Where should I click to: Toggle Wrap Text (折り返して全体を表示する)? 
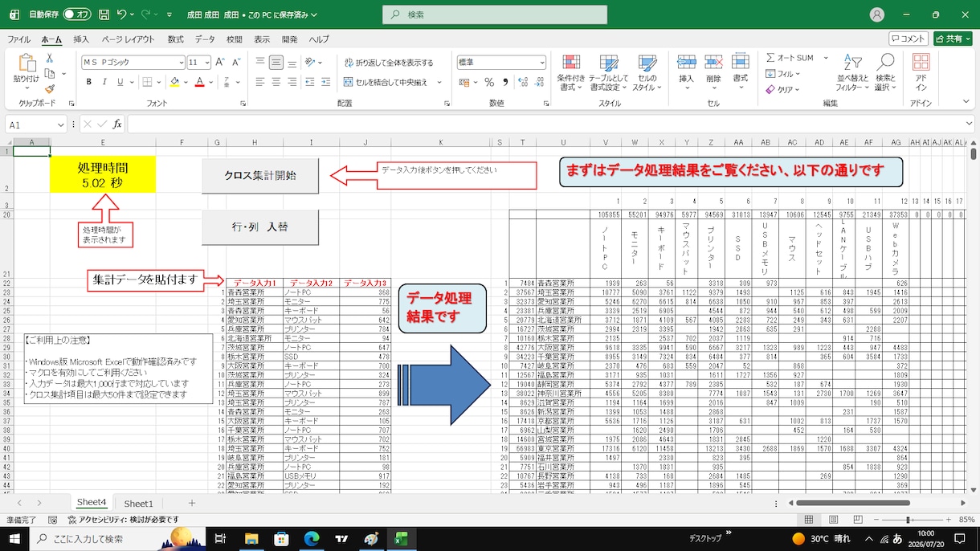[x=389, y=62]
